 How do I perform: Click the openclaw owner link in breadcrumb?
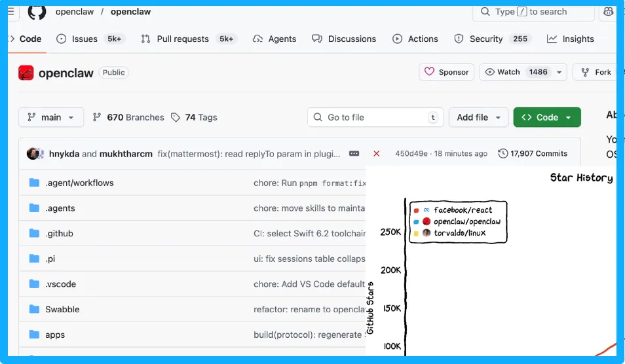click(x=75, y=12)
